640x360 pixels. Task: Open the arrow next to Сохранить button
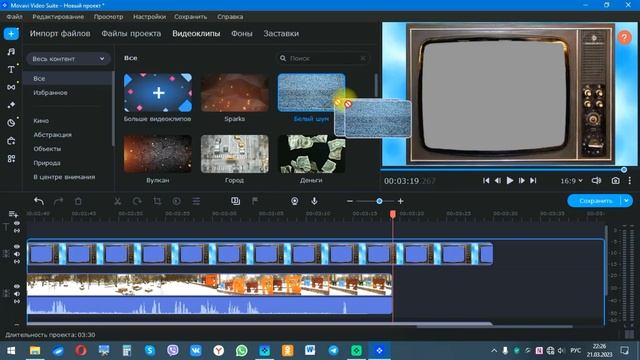(x=627, y=200)
